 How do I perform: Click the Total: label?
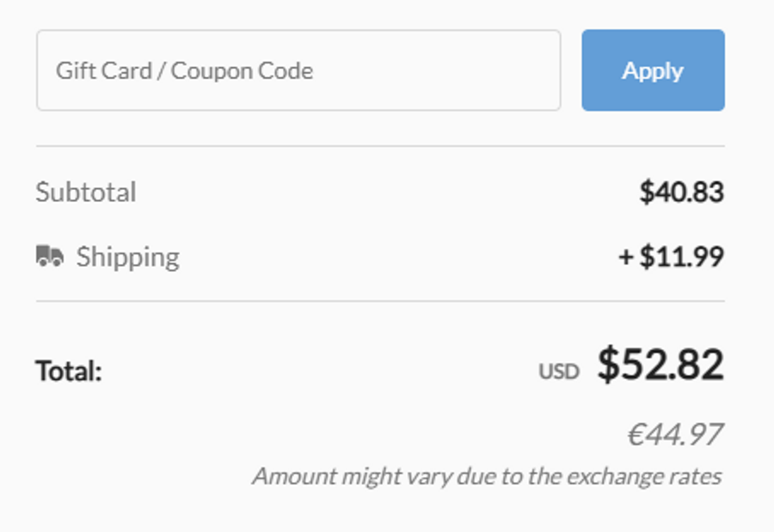click(69, 370)
